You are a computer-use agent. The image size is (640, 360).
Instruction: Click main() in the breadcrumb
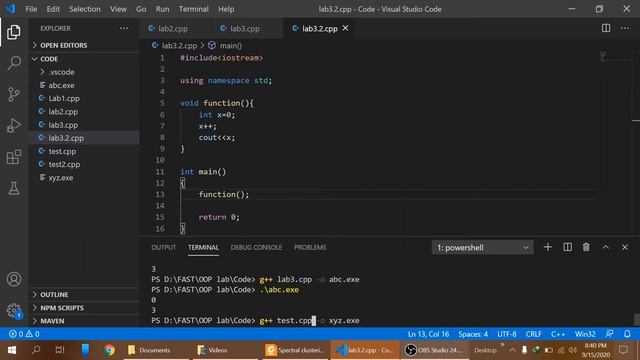(231, 46)
